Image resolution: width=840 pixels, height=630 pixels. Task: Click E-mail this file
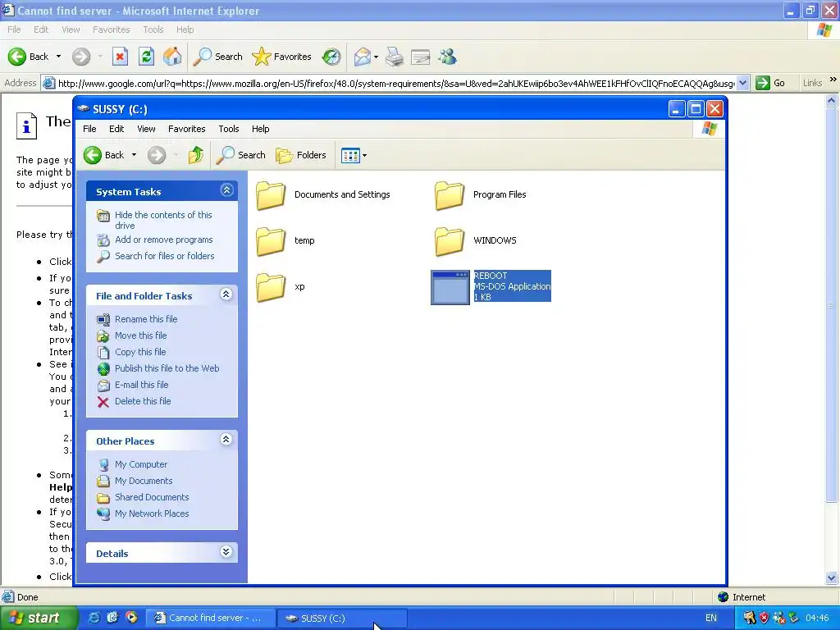[141, 385]
